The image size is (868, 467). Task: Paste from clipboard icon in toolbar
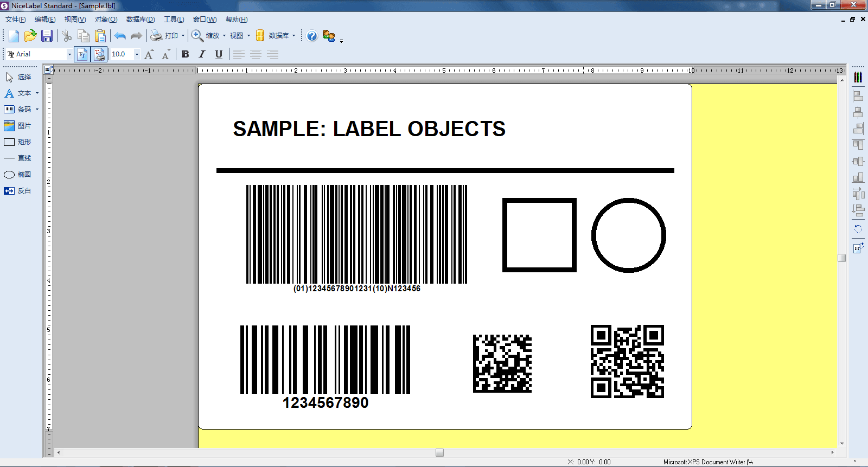100,36
